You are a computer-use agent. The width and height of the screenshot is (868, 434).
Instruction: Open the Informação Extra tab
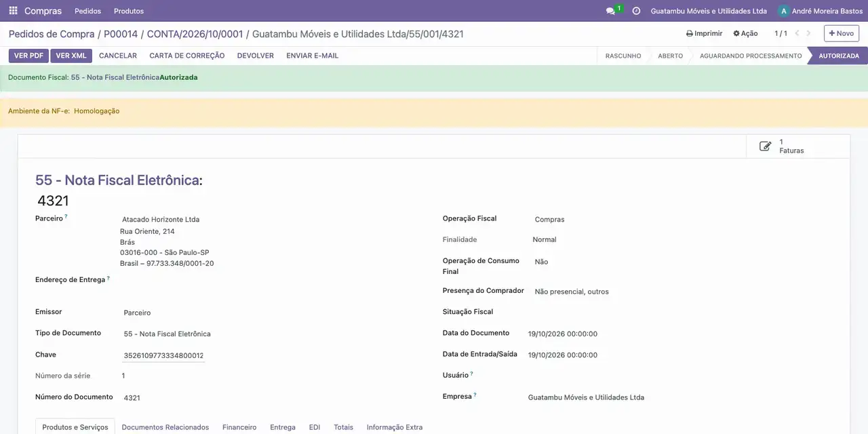point(395,427)
